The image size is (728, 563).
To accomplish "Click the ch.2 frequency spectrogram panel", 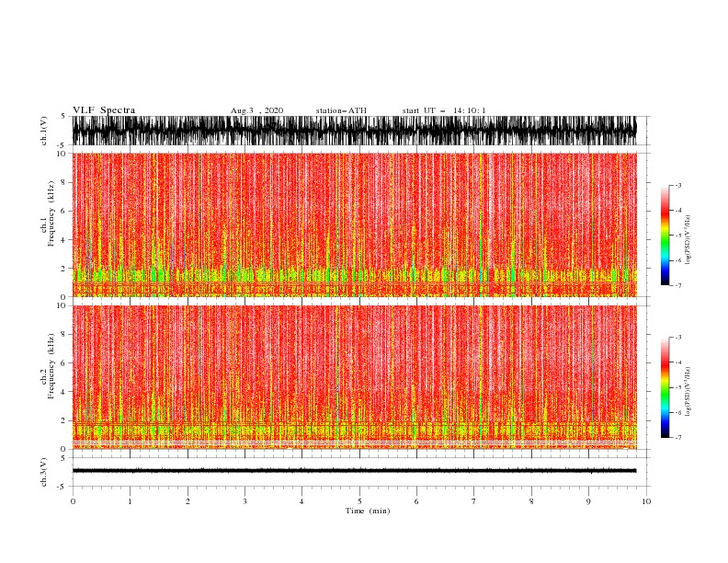I will point(354,377).
